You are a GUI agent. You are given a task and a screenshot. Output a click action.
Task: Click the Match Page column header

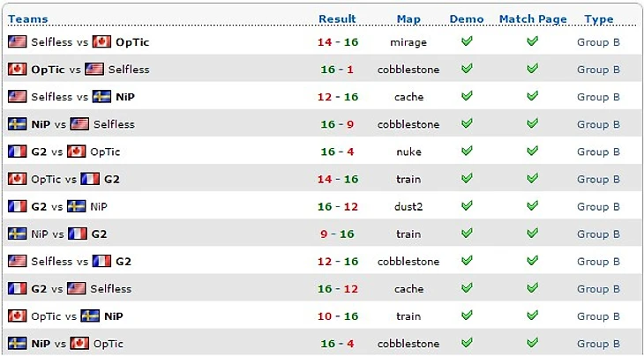click(x=533, y=19)
